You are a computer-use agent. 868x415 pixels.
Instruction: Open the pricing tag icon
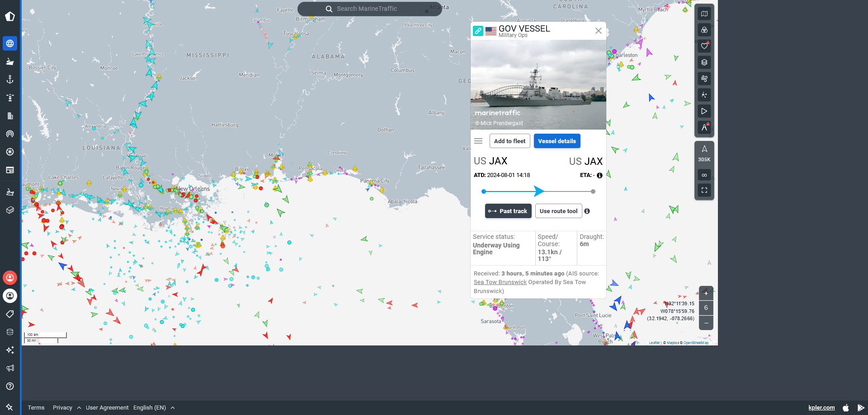pos(10,314)
